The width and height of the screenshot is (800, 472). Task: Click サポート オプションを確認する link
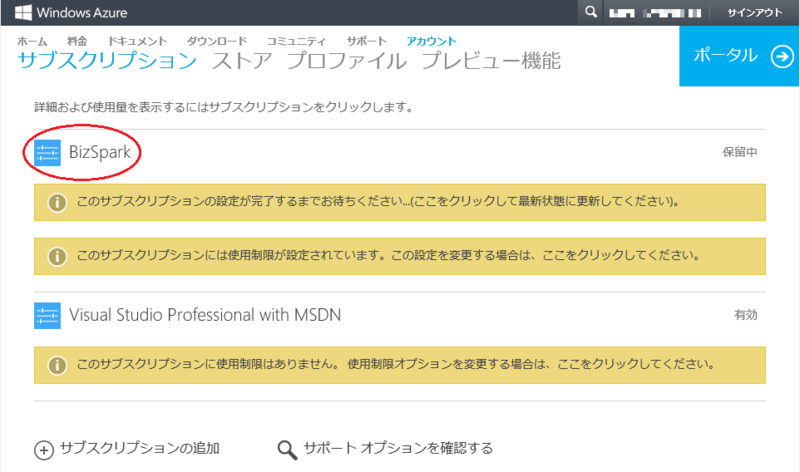(398, 448)
